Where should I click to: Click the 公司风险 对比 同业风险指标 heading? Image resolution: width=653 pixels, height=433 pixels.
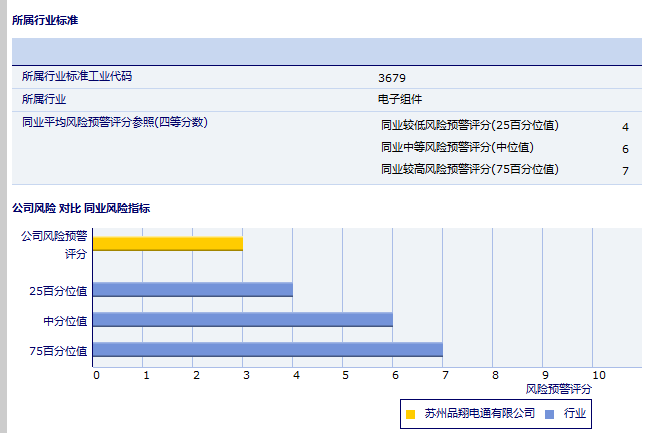click(81, 208)
